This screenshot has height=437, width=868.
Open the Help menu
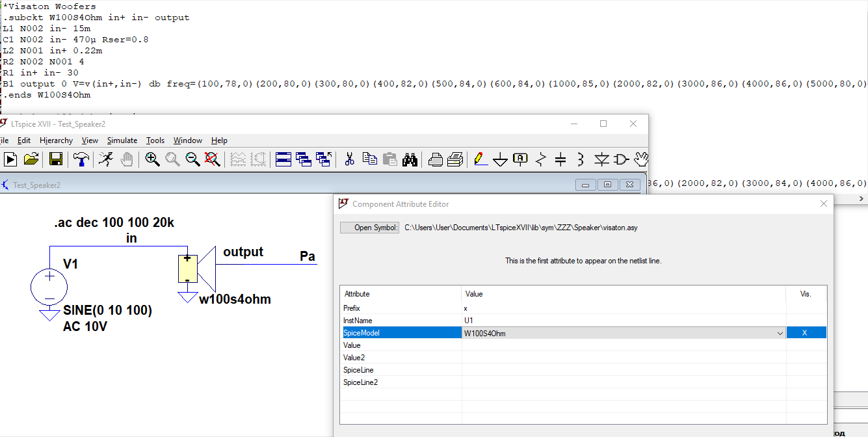(220, 140)
